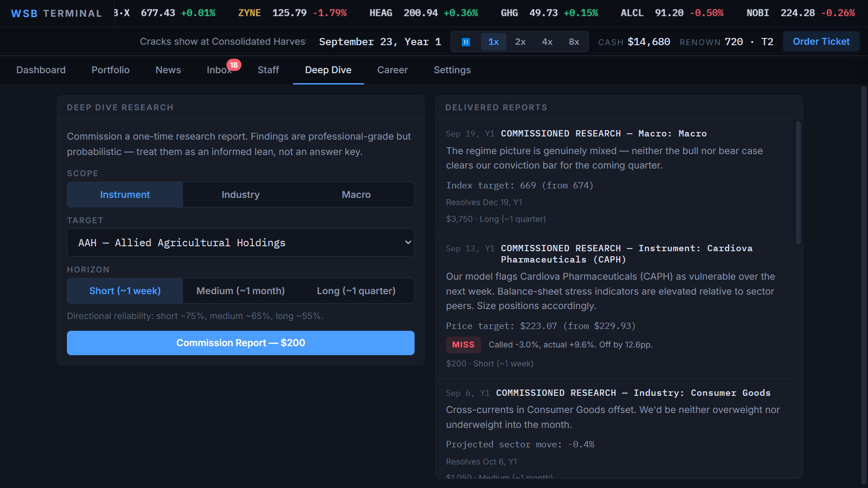
Task: Set game speed to 8x
Action: 574,42
